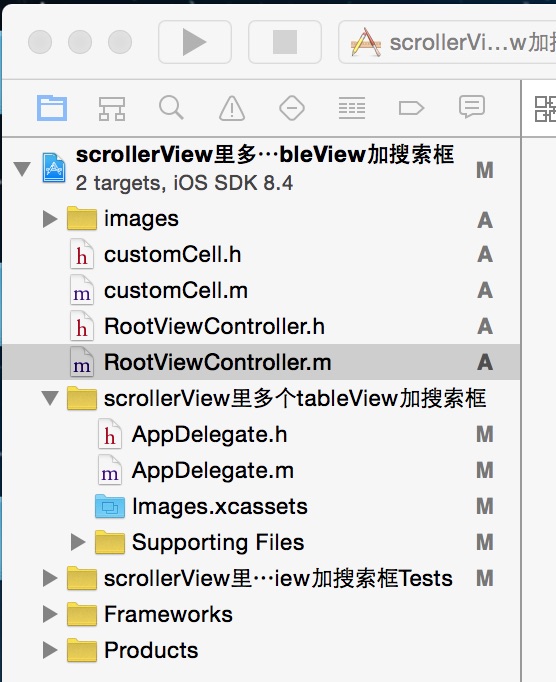Image resolution: width=556 pixels, height=682 pixels.
Task: Expand the Frameworks folder
Action: click(x=50, y=614)
